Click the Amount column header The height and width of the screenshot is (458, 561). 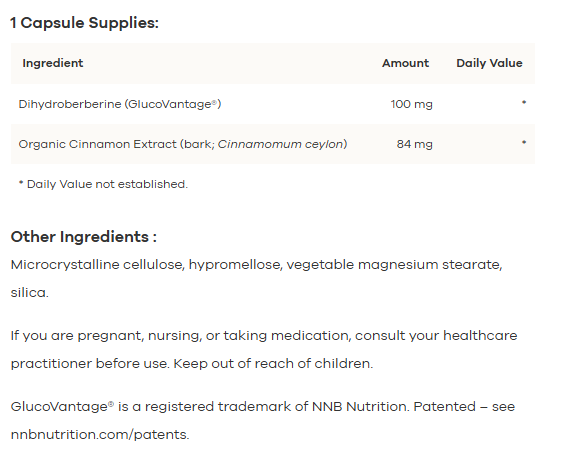coord(405,63)
